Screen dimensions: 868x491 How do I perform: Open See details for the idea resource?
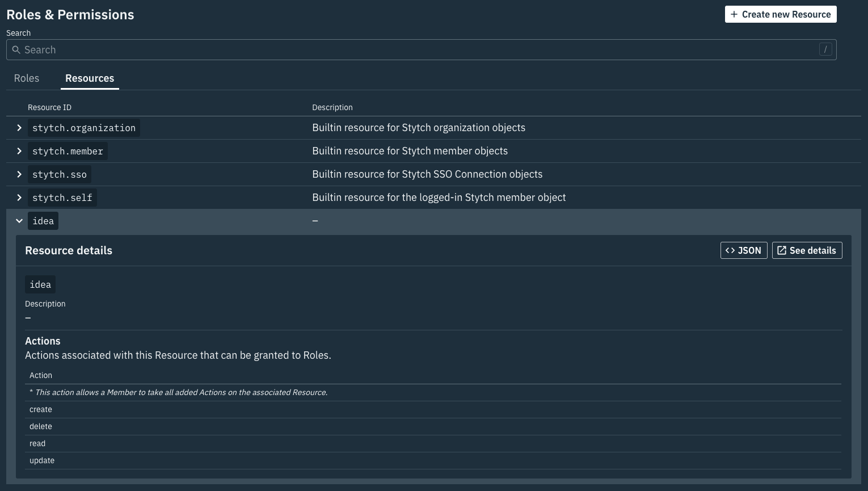coord(807,250)
